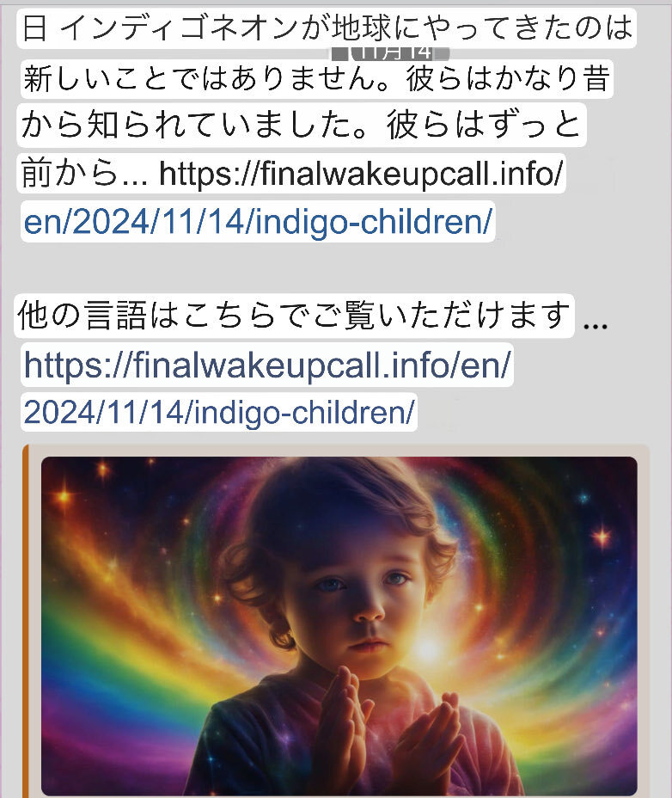Viewport: 672px width, 798px height.
Task: Open the en/2024/11/14/indigo-children/ link
Action: 258,223
